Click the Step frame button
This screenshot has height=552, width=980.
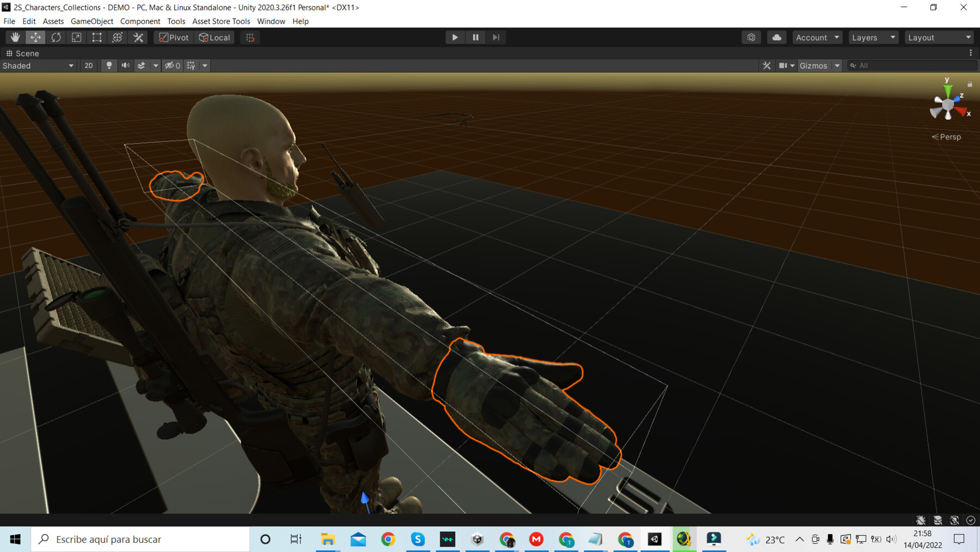click(x=496, y=38)
